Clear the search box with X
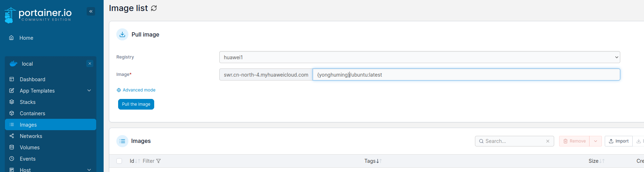The width and height of the screenshot is (644, 172). click(548, 141)
